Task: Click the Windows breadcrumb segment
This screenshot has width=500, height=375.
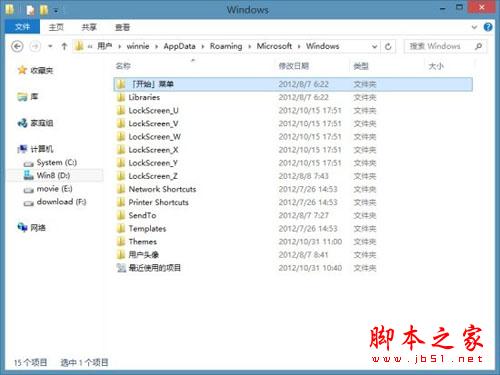Action: tap(322, 46)
